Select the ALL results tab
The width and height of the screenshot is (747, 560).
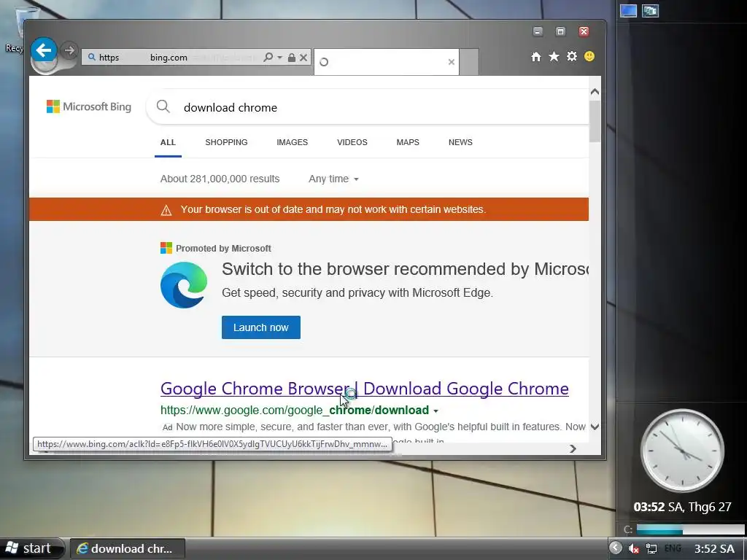168,142
